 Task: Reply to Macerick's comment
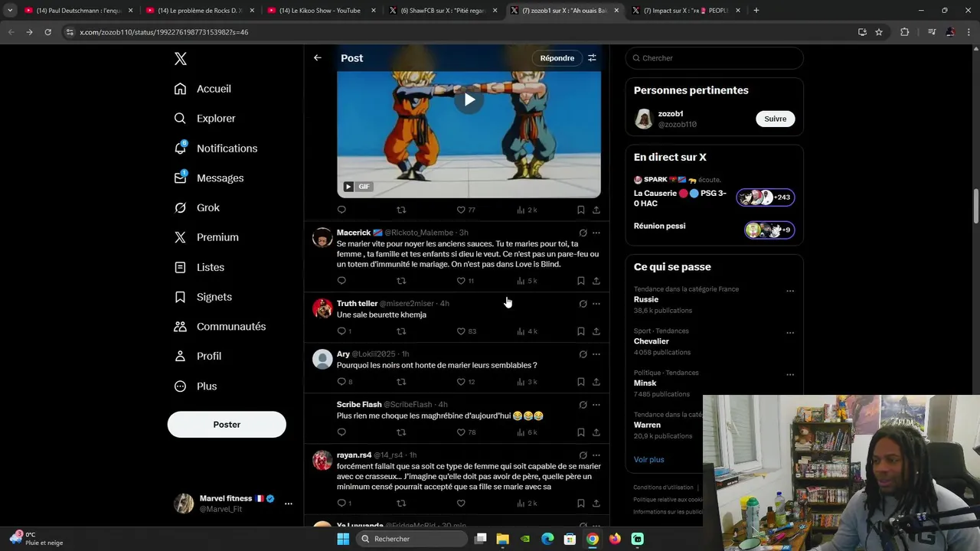341,281
